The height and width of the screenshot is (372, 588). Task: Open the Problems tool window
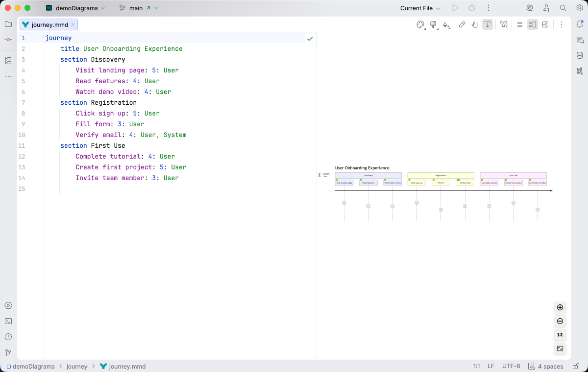click(8, 337)
